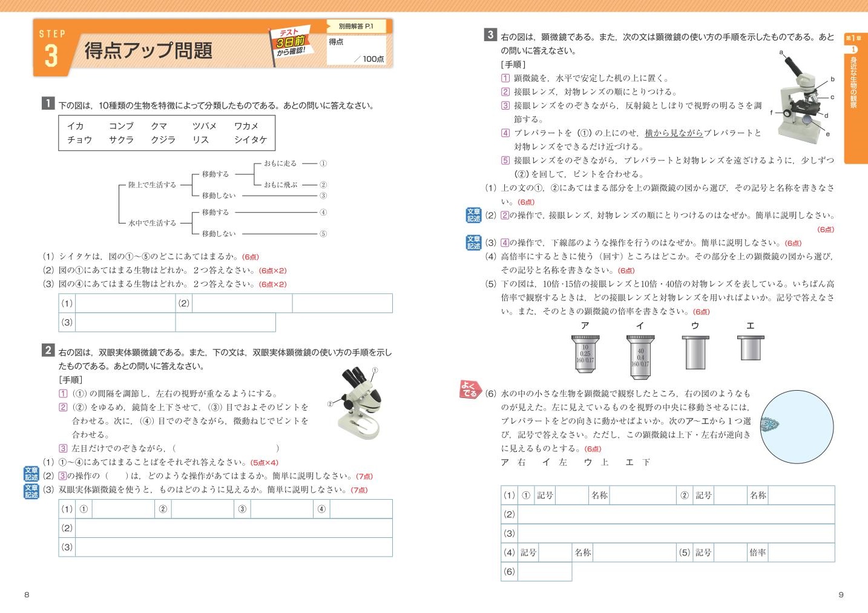This screenshot has height=613, width=868.
Task: Click the word シイタケ in the organism box
Action: point(251,139)
